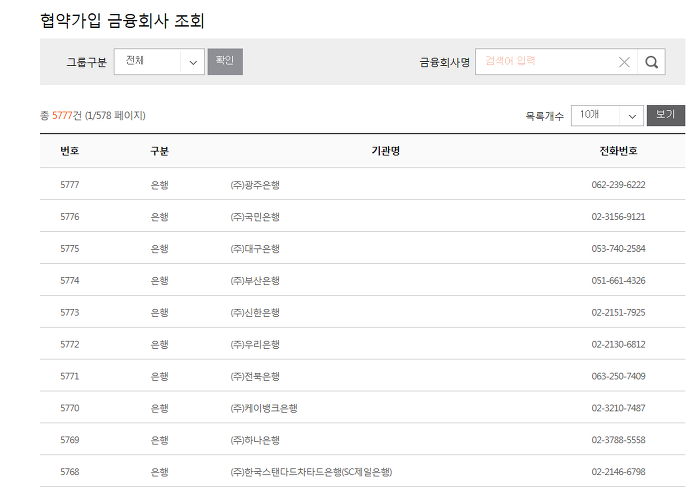Click phone number 02-2151-7925
This screenshot has width=700, height=497.
click(x=618, y=313)
